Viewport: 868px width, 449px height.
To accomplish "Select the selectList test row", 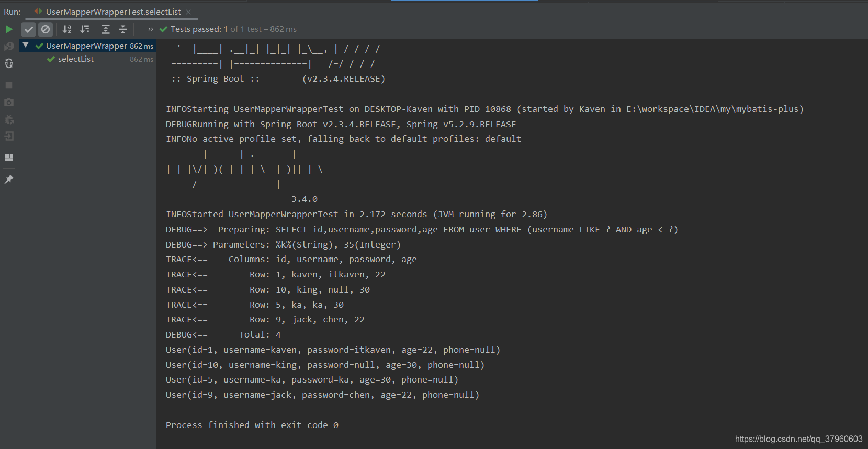I will coord(87,59).
